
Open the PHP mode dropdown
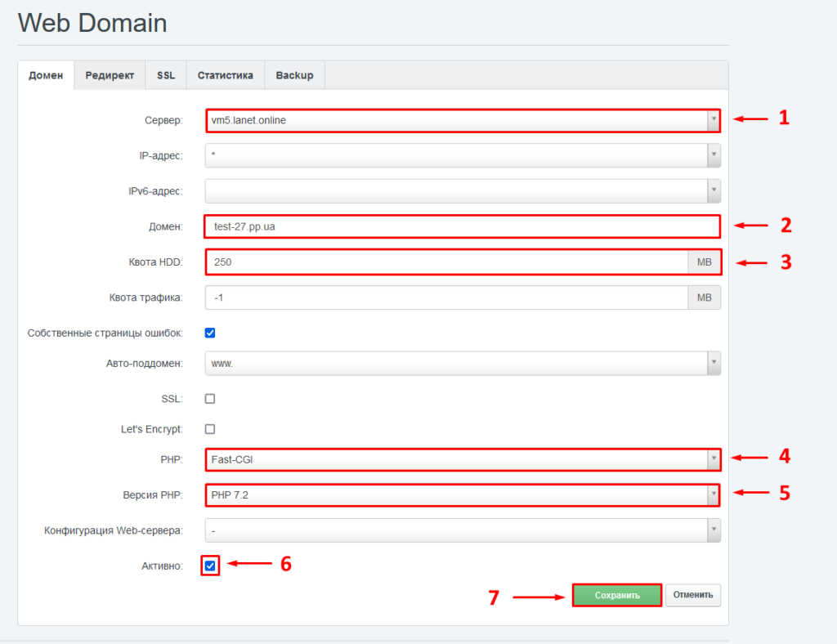pyautogui.click(x=462, y=459)
